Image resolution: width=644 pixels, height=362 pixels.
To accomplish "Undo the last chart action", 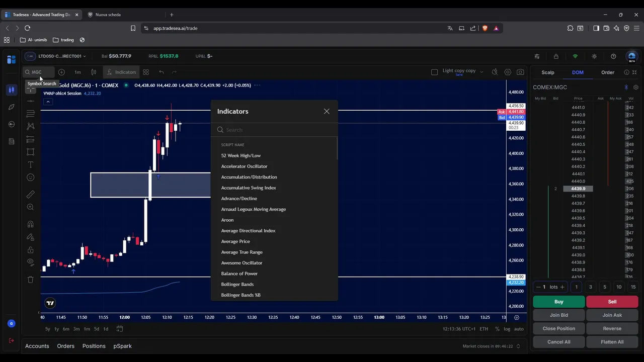I will click(162, 72).
